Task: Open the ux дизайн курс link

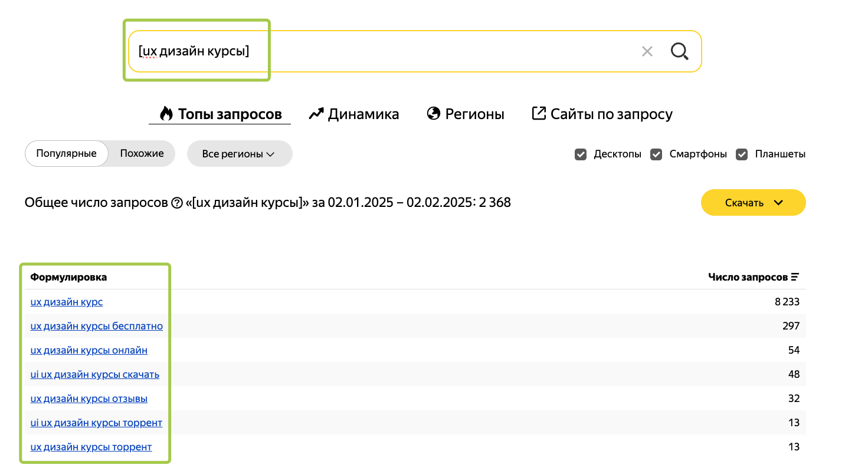Action: [67, 302]
